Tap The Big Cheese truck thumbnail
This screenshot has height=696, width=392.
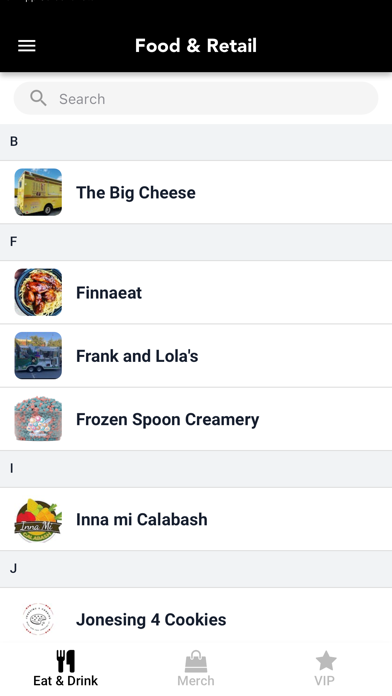pyautogui.click(x=38, y=192)
